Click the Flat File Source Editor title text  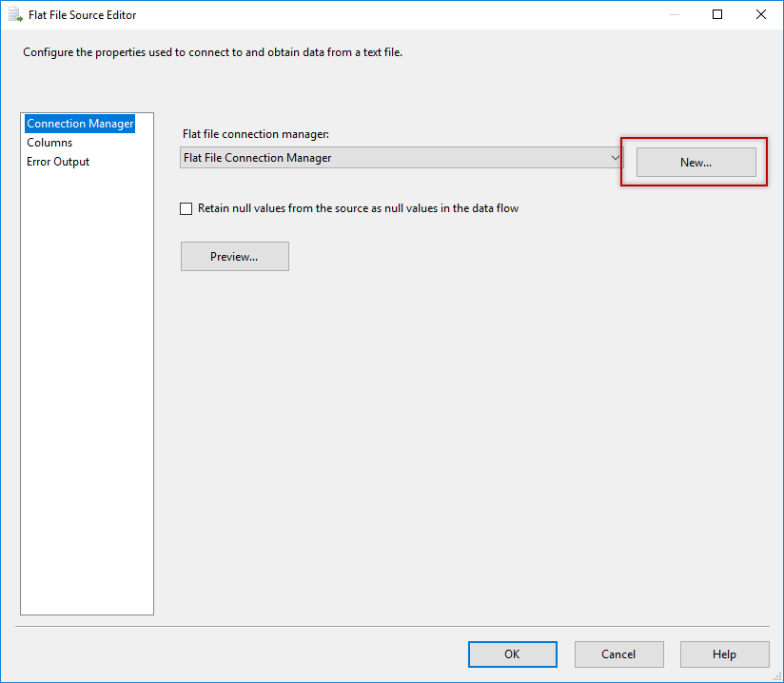point(80,14)
